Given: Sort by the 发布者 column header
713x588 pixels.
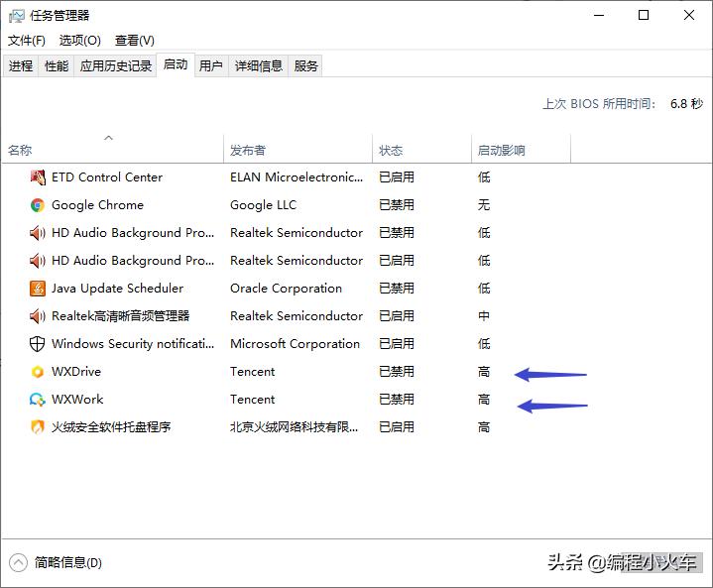Looking at the screenshot, I should pos(297,149).
